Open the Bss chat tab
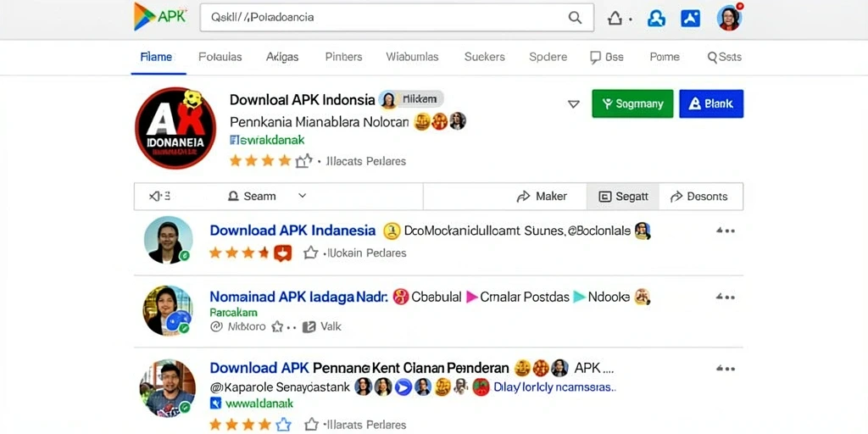The height and width of the screenshot is (434, 868). 607,57
